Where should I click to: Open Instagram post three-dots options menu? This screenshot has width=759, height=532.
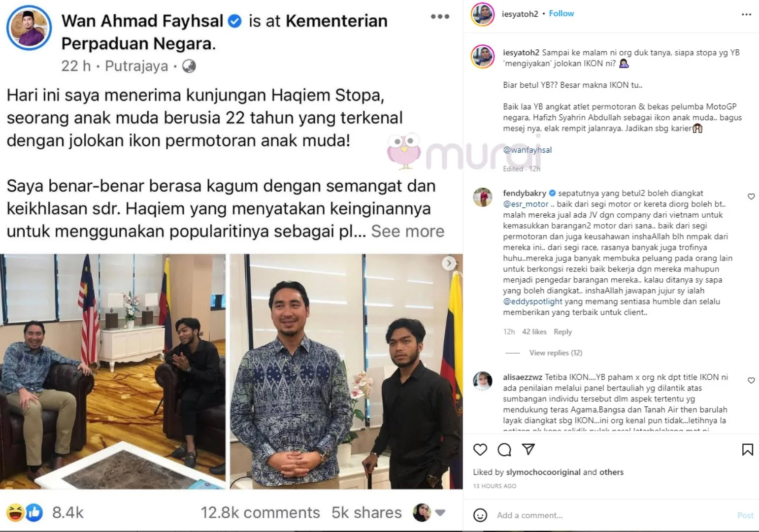pos(746,14)
